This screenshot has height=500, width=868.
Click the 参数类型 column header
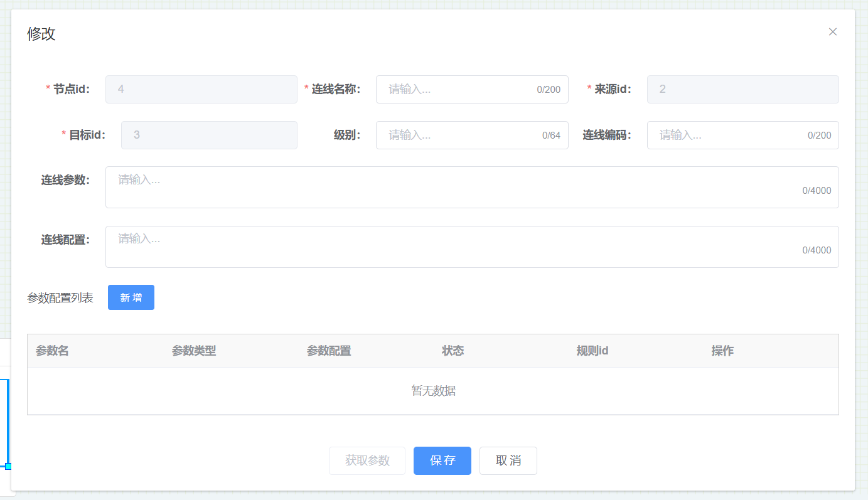194,351
